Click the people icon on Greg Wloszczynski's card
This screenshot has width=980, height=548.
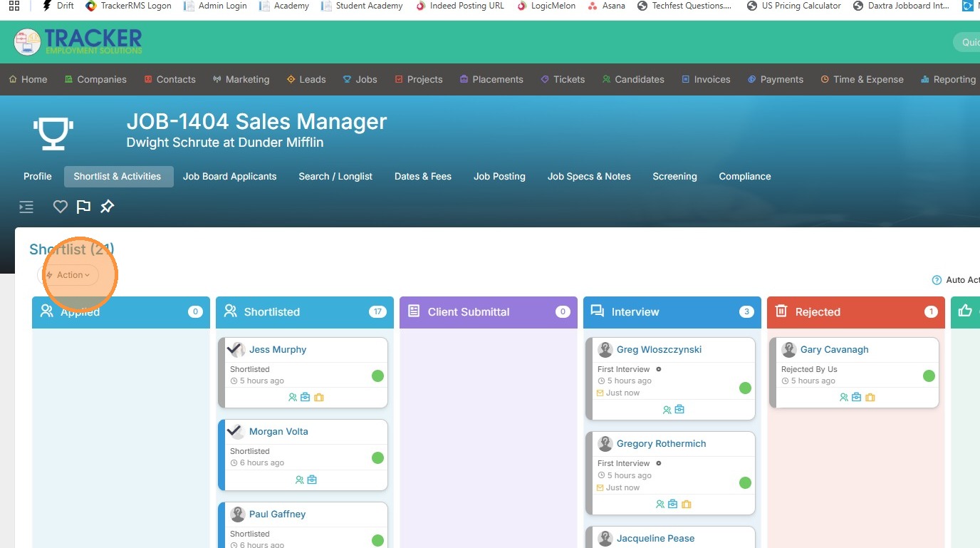tap(667, 410)
